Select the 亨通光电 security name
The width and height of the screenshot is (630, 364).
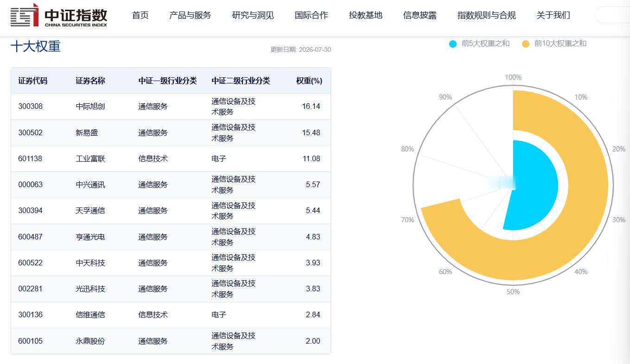90,237
